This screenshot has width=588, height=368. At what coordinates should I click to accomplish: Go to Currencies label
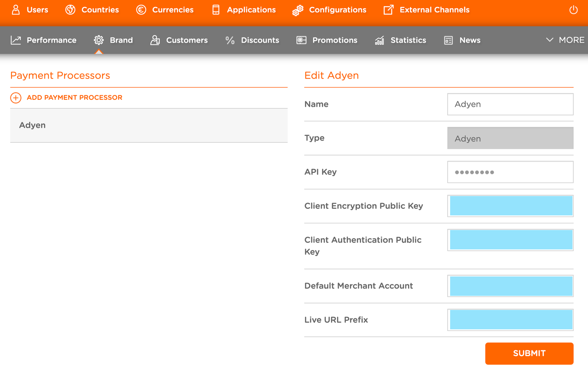(173, 10)
